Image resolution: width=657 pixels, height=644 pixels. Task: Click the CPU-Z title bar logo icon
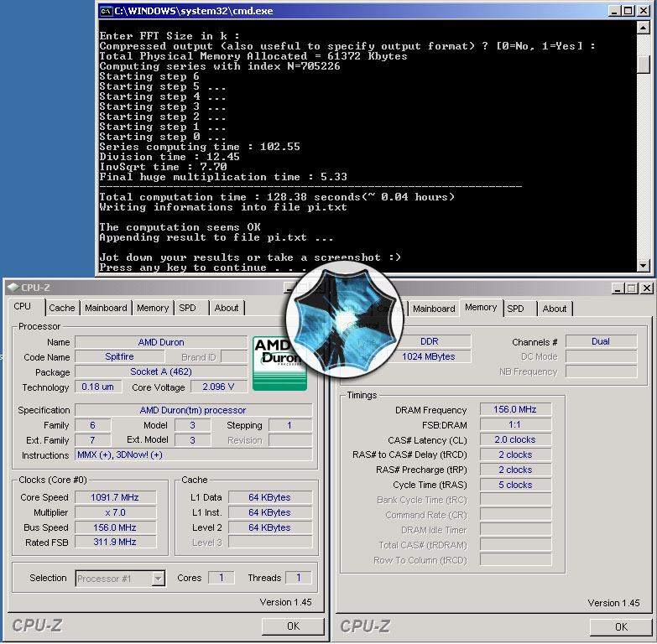[13, 288]
